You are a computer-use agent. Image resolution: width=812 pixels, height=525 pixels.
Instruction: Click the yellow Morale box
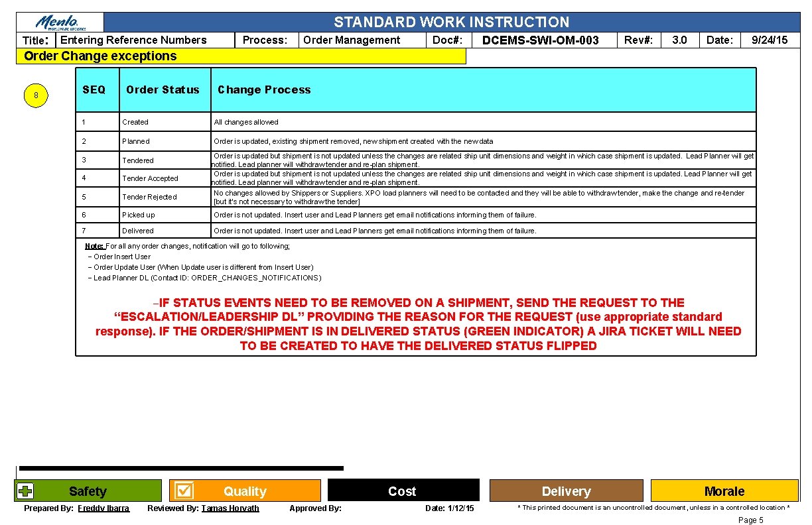[724, 491]
